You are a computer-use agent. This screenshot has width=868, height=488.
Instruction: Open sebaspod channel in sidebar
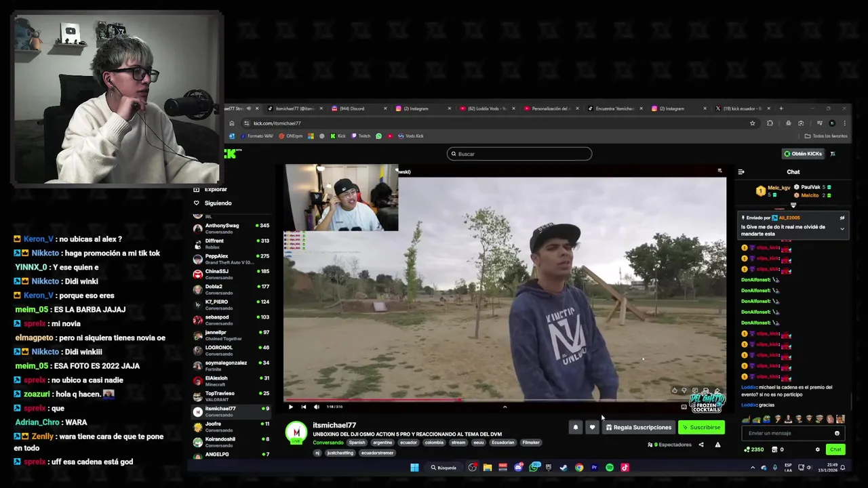click(x=231, y=320)
